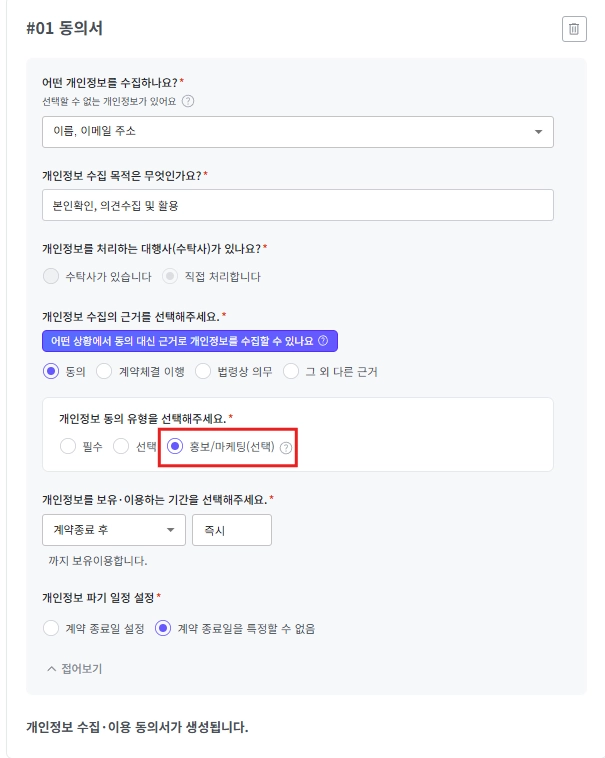
Task: Open the 이름, 이메일 주소 dropdown
Action: pos(297,131)
